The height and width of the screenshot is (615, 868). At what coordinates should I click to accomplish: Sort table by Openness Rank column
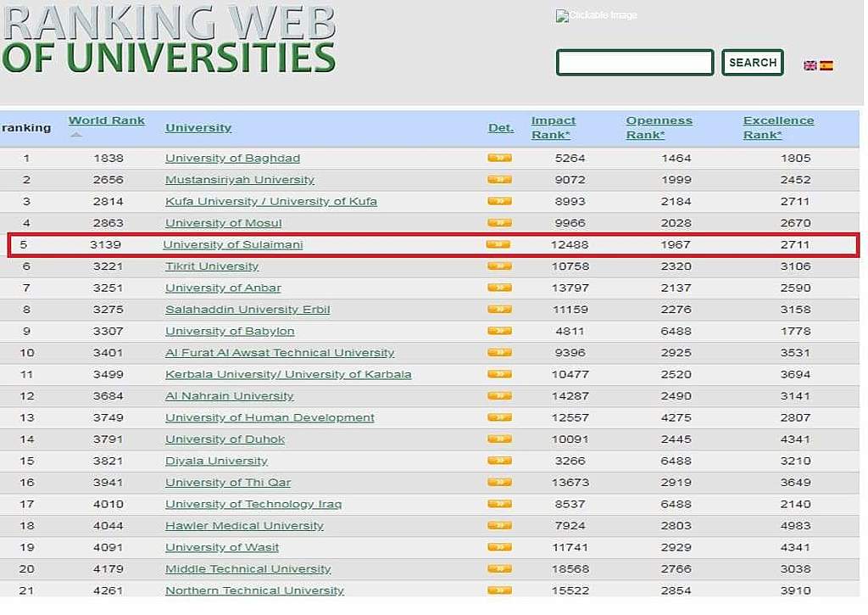coord(659,127)
